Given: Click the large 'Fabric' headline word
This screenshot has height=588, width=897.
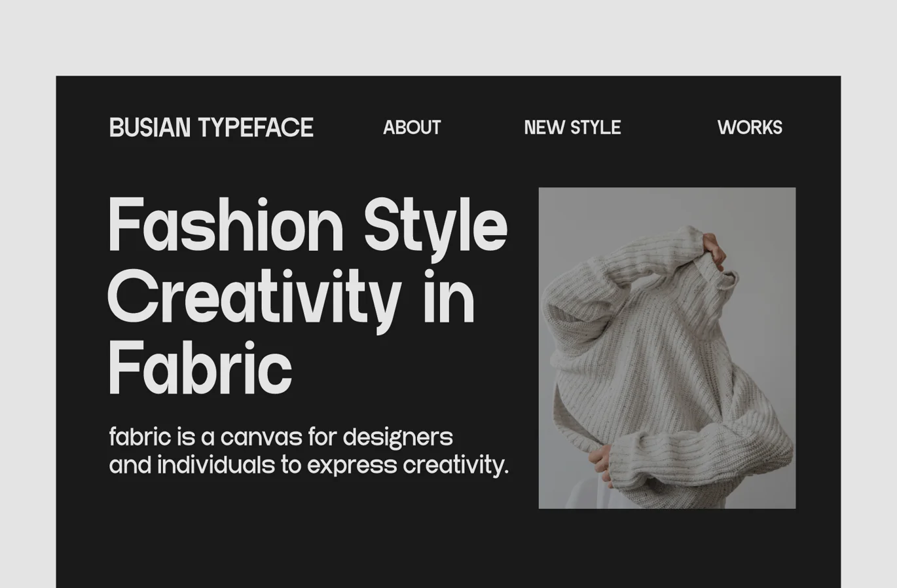Looking at the screenshot, I should click(200, 367).
